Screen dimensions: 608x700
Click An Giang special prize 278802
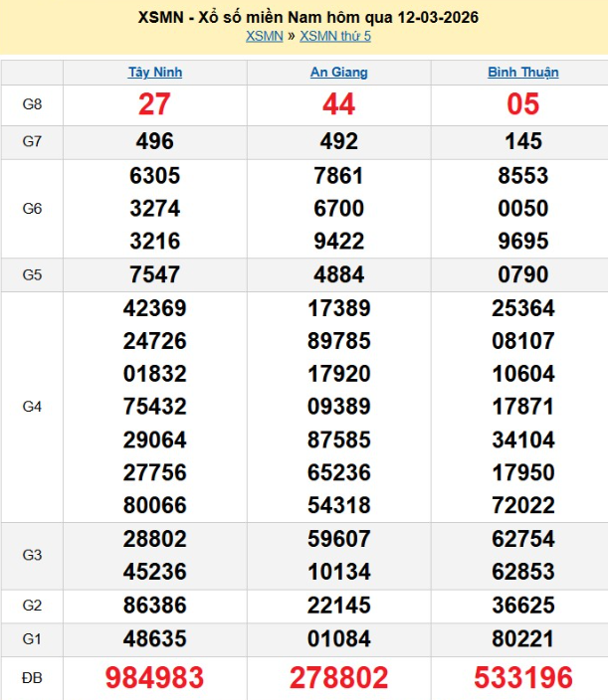click(339, 678)
